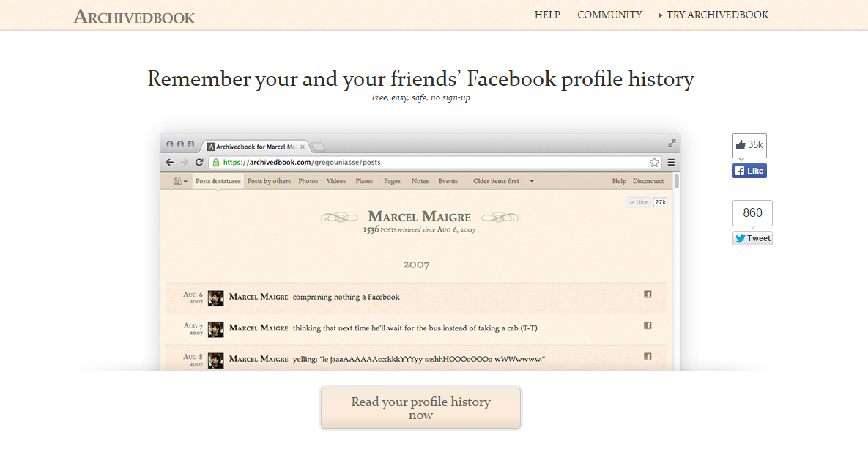
Task: Select the Notes tab
Action: tap(420, 181)
